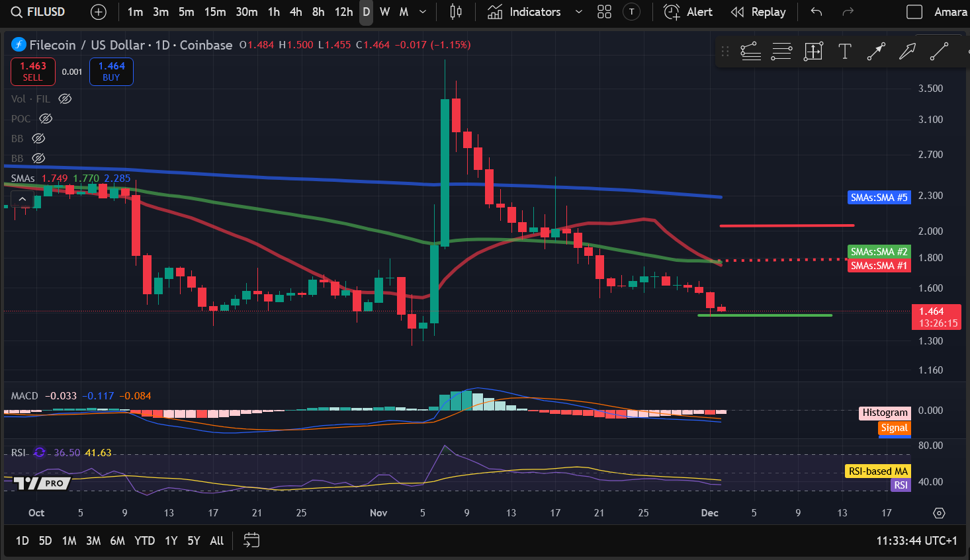Select the Text drawing tool
The height and width of the screenshot is (560, 970).
click(x=844, y=52)
